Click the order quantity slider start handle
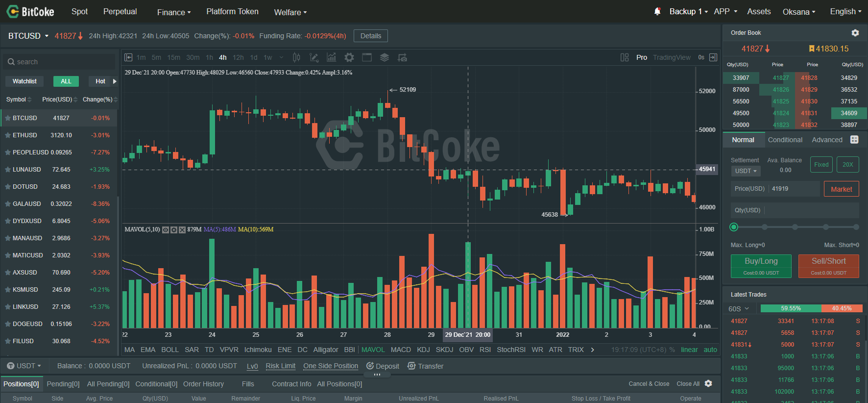This screenshot has width=868, height=403. coord(734,227)
